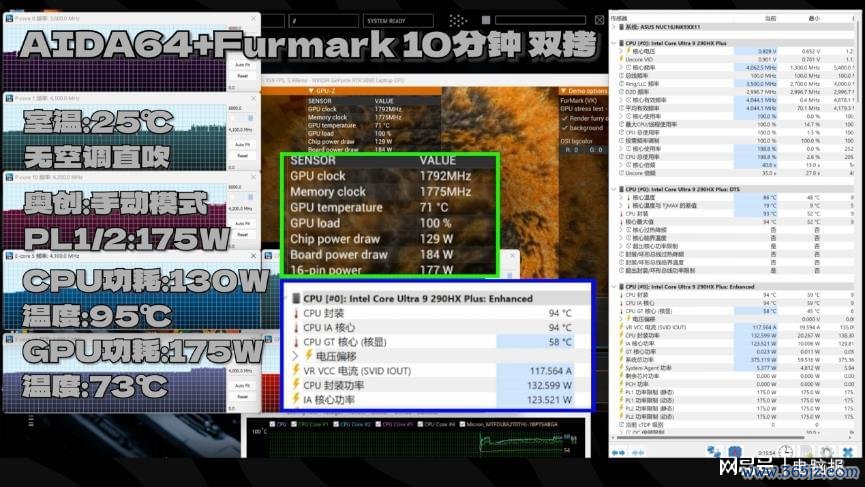Toggle CPU Core #1 checkbox in chart legend
This screenshot has height=487, width=865.
point(294,424)
